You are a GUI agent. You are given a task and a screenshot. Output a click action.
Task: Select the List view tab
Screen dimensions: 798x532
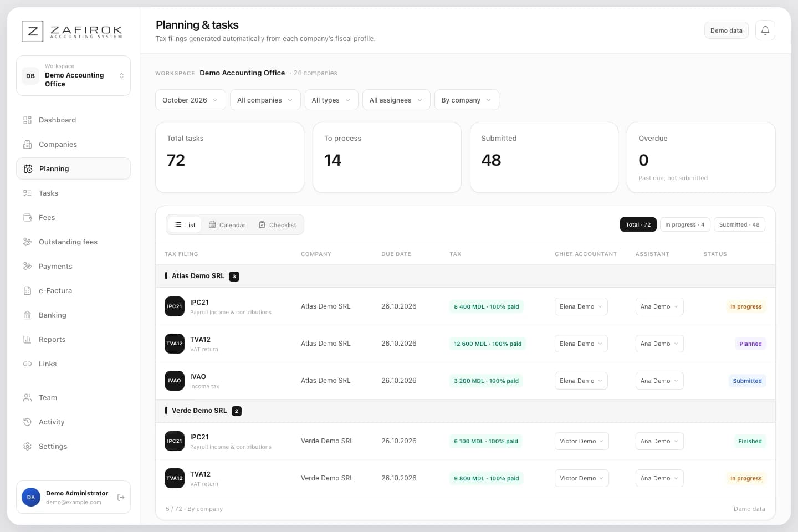pos(185,225)
